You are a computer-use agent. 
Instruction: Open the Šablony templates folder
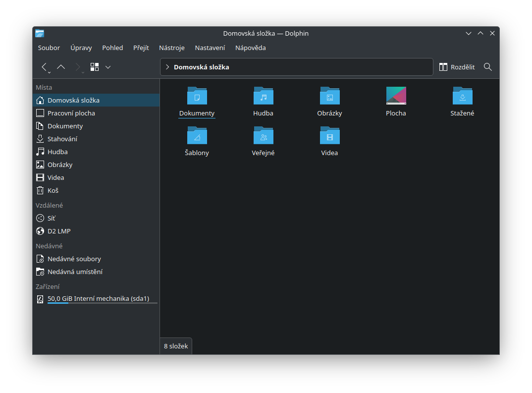(197, 136)
